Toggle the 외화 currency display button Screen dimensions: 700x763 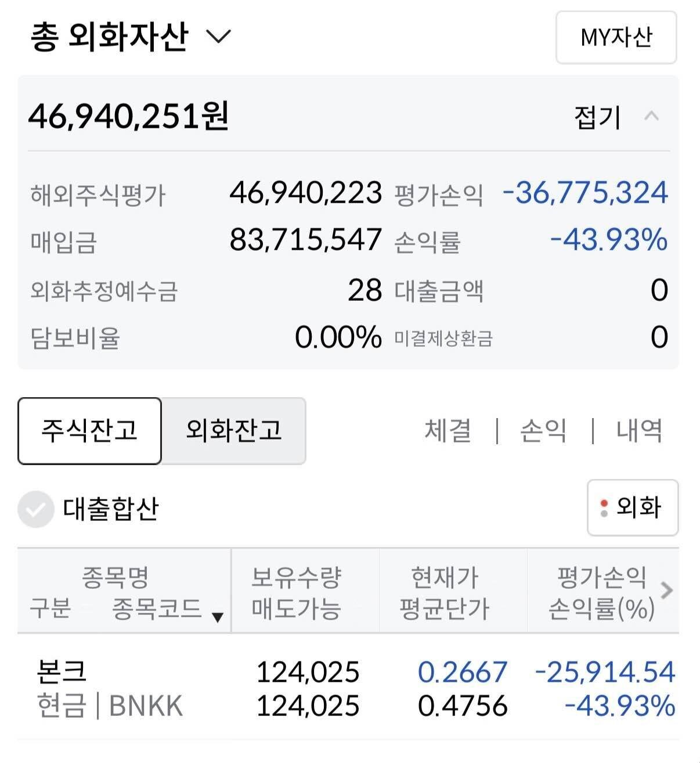click(632, 508)
